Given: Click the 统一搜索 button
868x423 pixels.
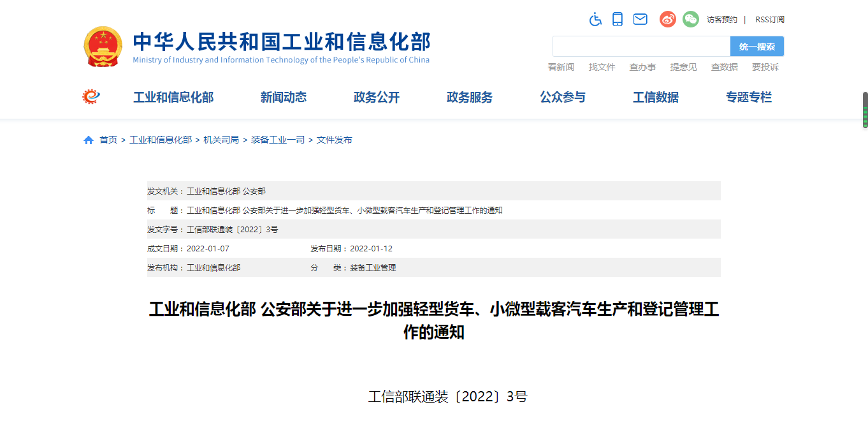Looking at the screenshot, I should 757,47.
